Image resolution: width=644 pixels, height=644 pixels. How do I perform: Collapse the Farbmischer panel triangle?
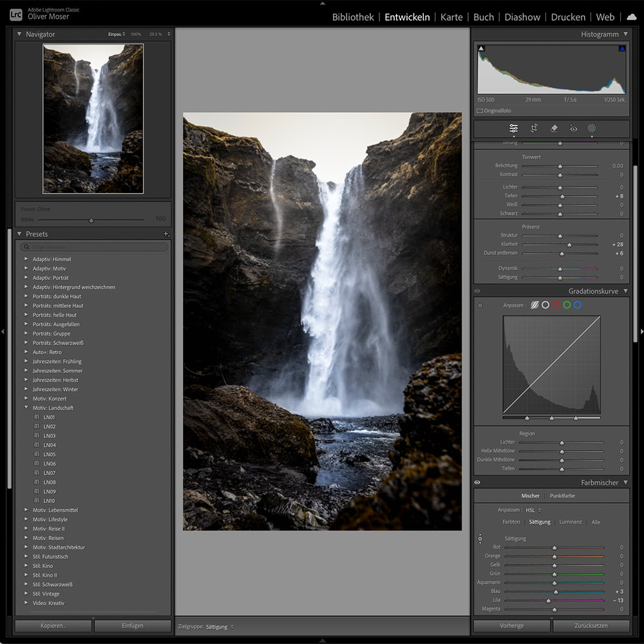(625, 482)
